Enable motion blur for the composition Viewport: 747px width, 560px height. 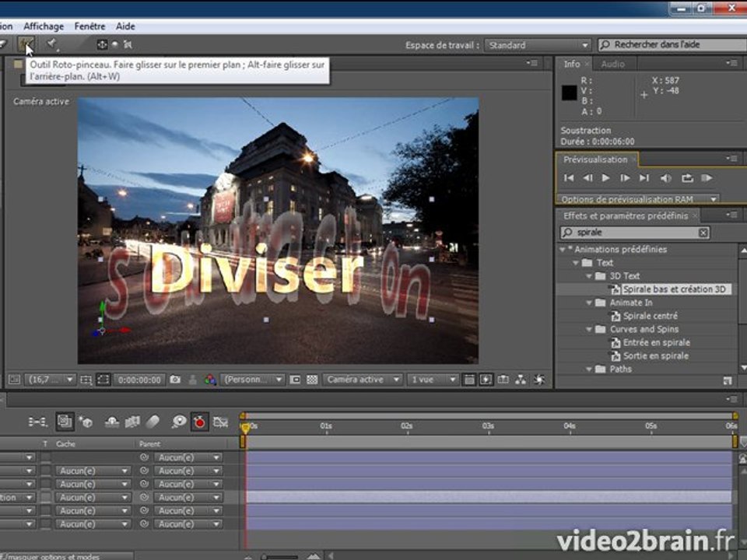tap(153, 422)
